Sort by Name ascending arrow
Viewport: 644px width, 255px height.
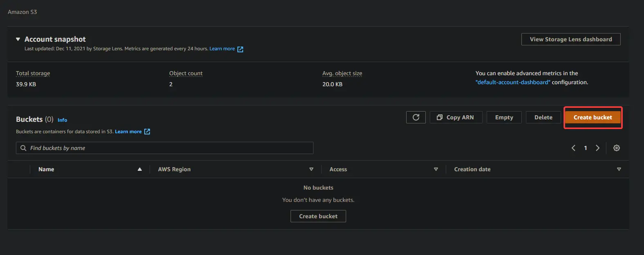(x=140, y=169)
